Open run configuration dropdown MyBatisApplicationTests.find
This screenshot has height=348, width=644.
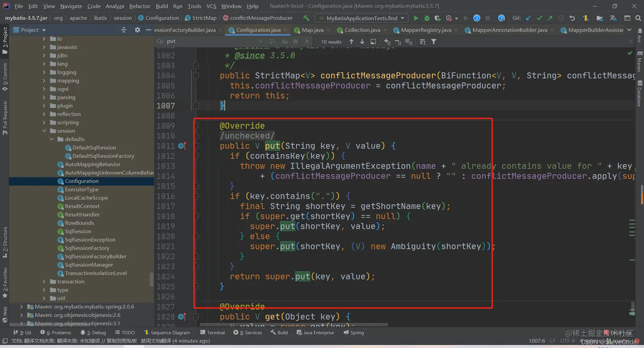(x=361, y=18)
